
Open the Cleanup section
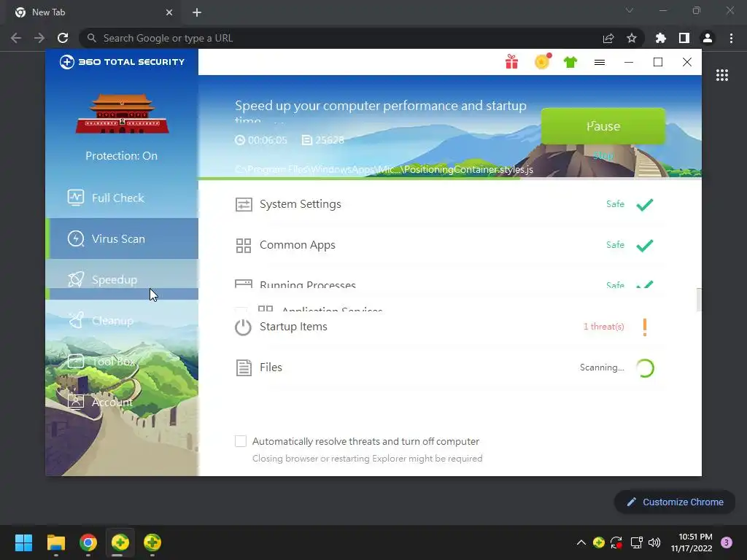(x=122, y=321)
